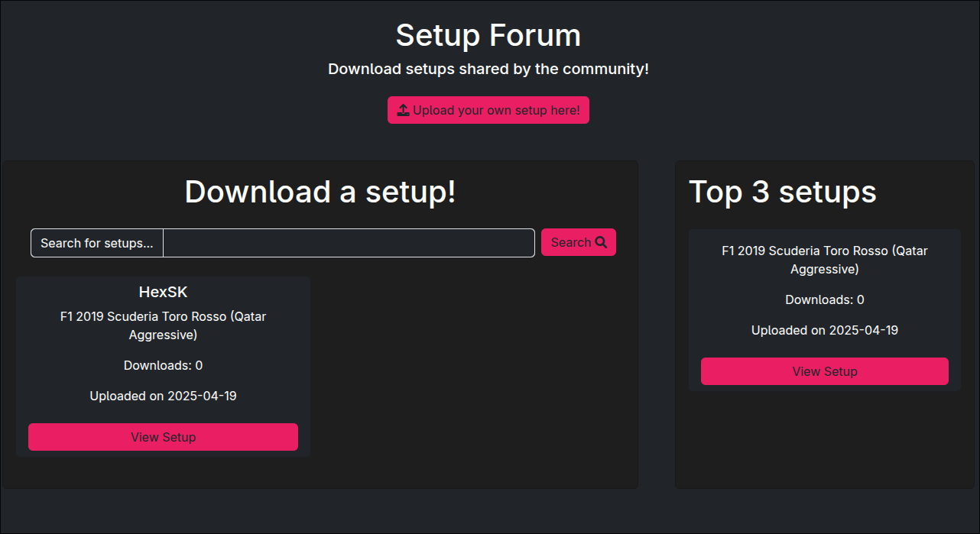The image size is (980, 534).
Task: Click the Toro Rosso title under Top 3 setups
Action: pyautogui.click(x=825, y=260)
